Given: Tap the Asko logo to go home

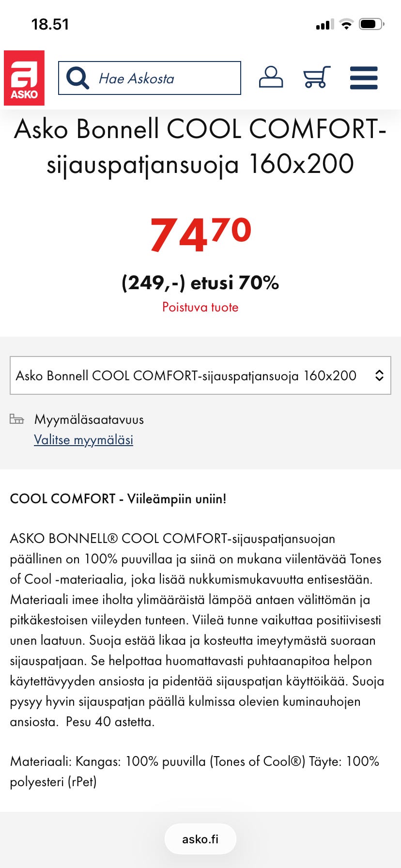Looking at the screenshot, I should (x=24, y=78).
